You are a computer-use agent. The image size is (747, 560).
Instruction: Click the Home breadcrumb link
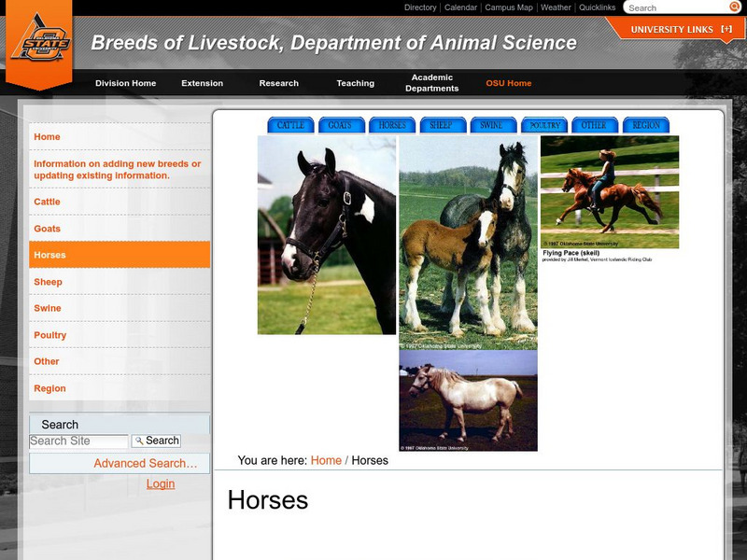(325, 459)
